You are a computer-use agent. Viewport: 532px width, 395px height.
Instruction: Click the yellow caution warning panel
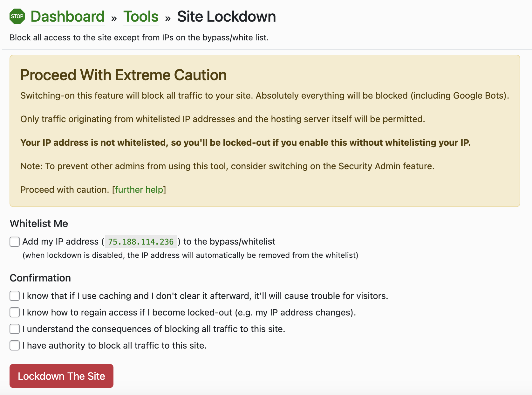(266, 130)
